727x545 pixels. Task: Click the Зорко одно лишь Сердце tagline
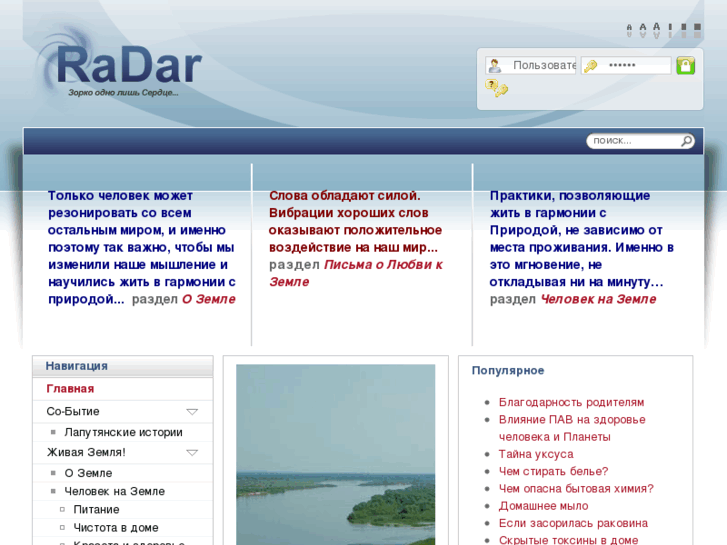tap(123, 93)
